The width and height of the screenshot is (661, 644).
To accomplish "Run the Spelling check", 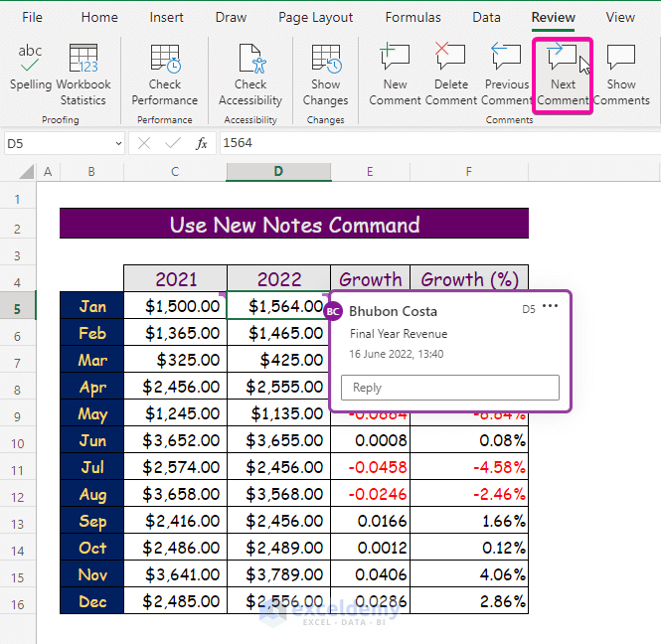I will 31,68.
